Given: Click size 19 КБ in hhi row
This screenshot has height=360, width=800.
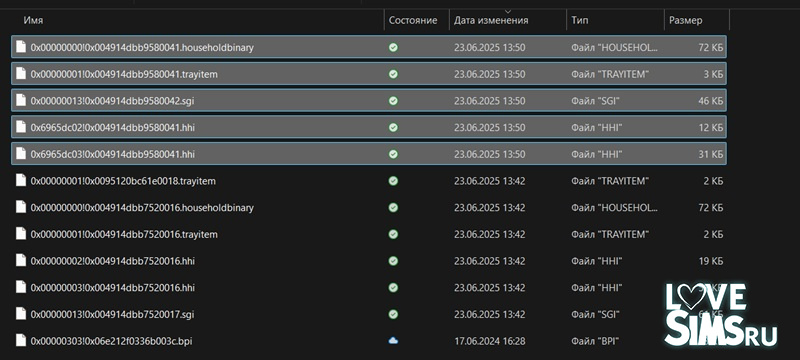Looking at the screenshot, I should (711, 261).
